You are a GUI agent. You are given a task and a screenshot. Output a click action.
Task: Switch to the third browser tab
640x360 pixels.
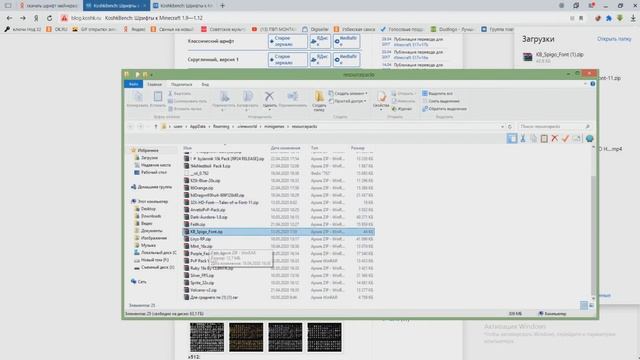(x=184, y=5)
